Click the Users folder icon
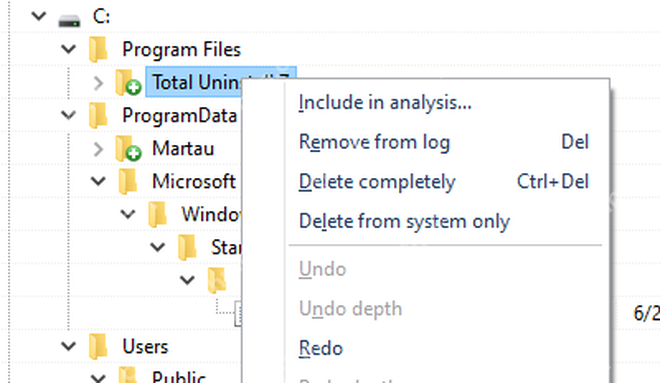 tap(98, 346)
